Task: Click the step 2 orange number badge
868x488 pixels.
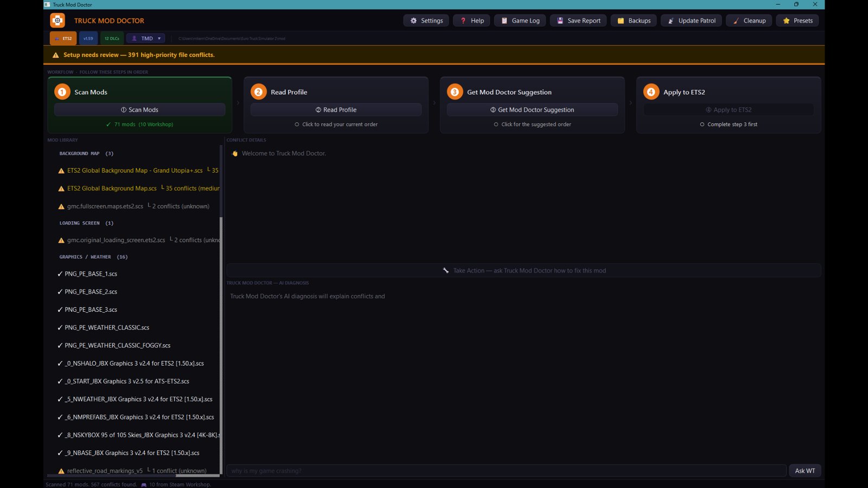Action: pos(258,92)
